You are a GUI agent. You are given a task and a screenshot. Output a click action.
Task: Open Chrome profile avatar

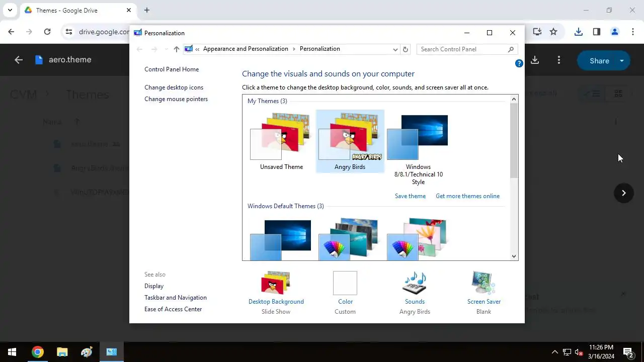(x=615, y=32)
